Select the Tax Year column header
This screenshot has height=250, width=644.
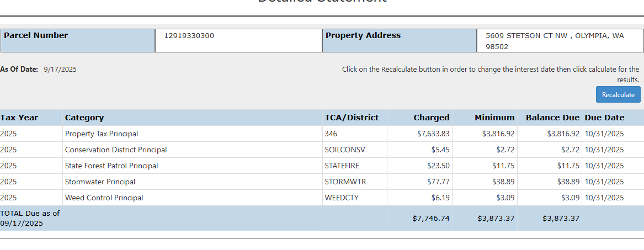click(x=19, y=118)
